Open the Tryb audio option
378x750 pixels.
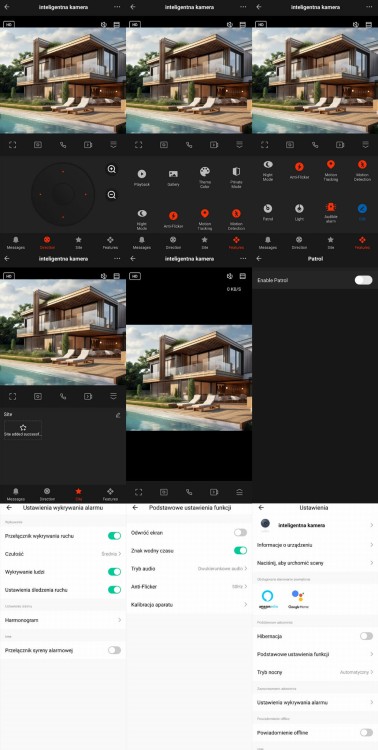[189, 568]
